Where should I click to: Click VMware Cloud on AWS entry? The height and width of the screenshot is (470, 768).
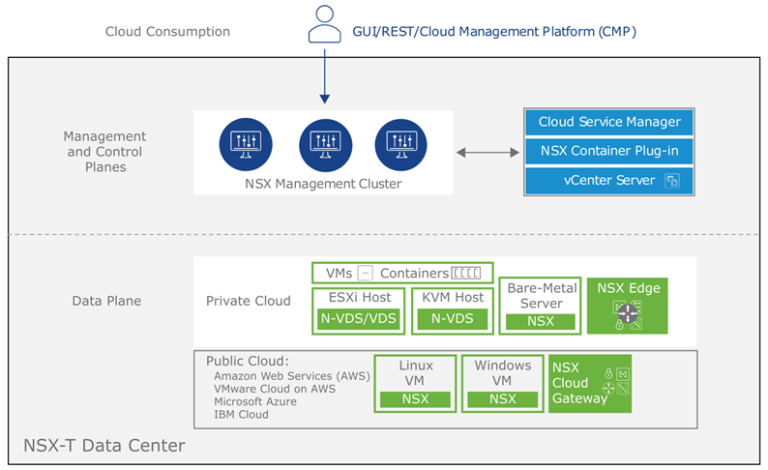coord(275,389)
